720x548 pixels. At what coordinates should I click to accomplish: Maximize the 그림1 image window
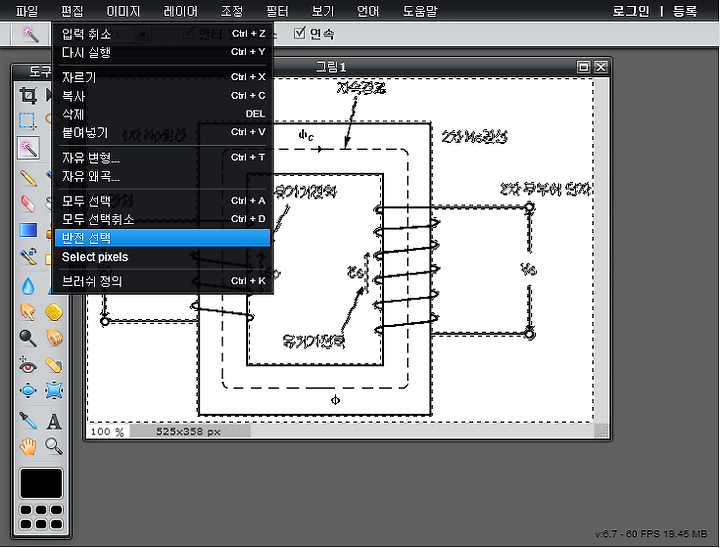584,67
